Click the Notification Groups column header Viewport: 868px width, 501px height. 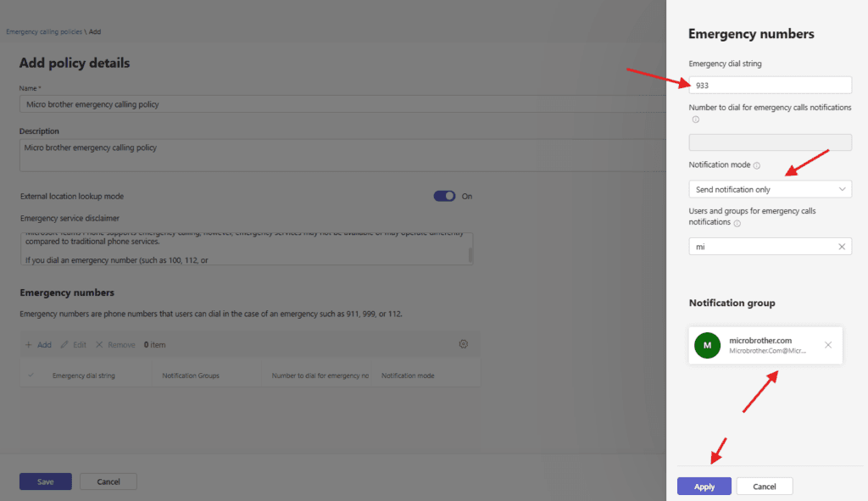(191, 376)
